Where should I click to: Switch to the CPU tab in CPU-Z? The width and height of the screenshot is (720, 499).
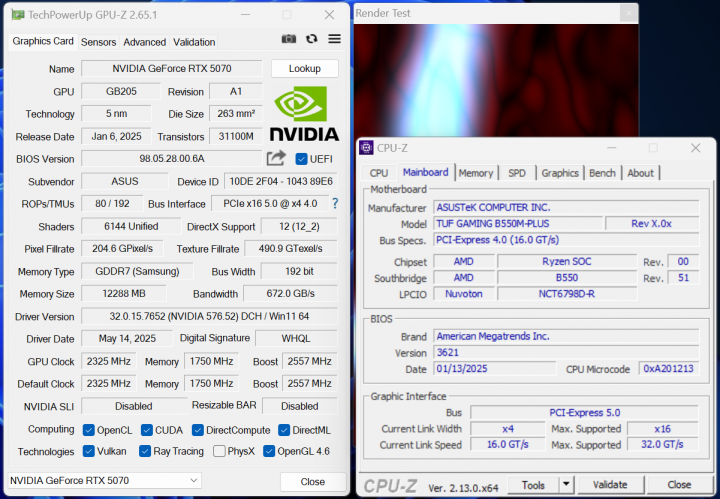[x=379, y=173]
